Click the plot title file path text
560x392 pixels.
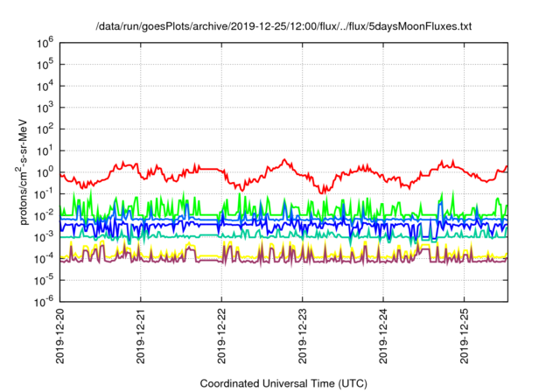coord(283,26)
